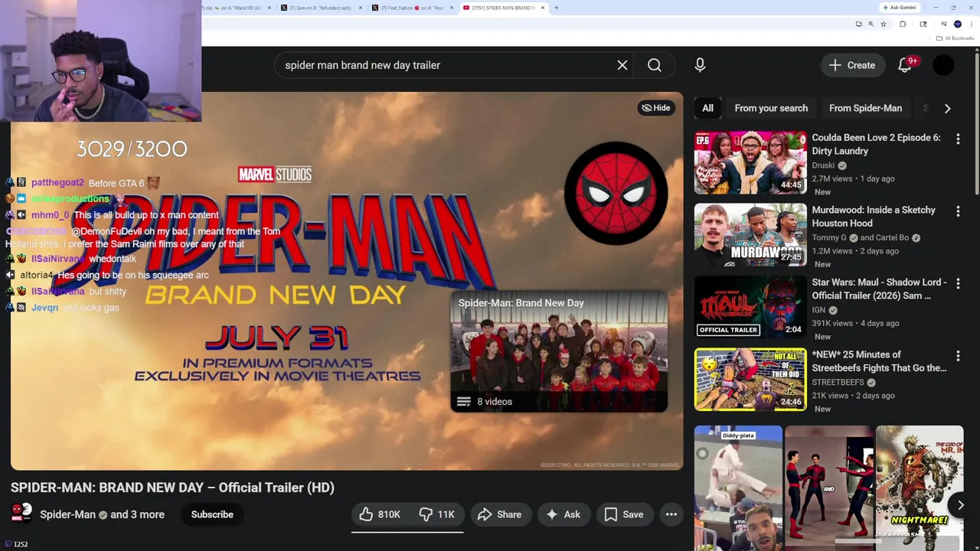Open the Extensions puzzle icon
Image resolution: width=980 pixels, height=551 pixels.
[x=903, y=24]
